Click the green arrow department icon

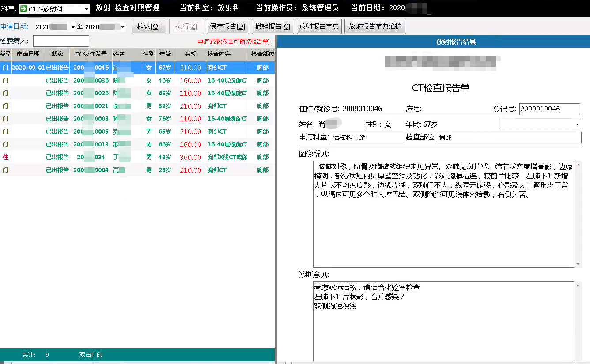pyautogui.click(x=23, y=9)
